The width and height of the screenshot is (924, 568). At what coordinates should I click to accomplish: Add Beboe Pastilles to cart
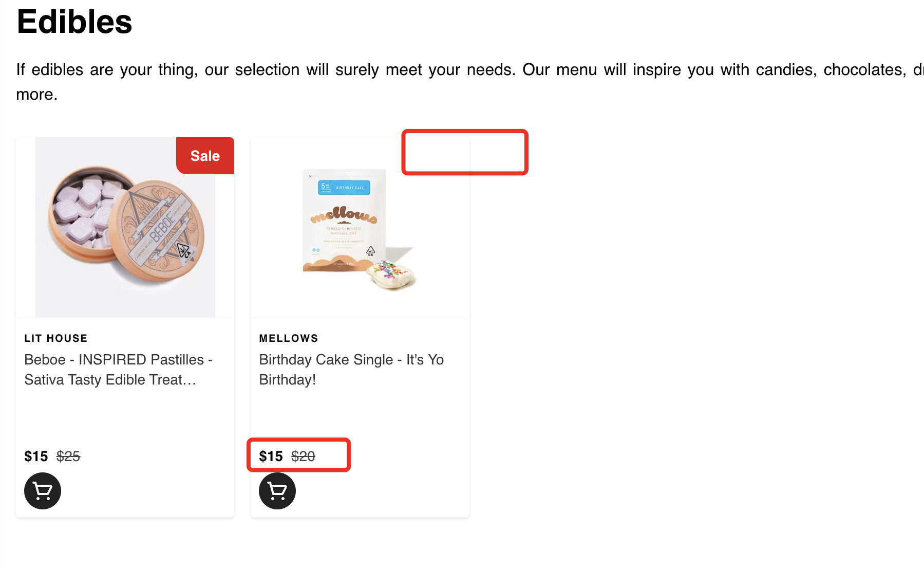43,491
